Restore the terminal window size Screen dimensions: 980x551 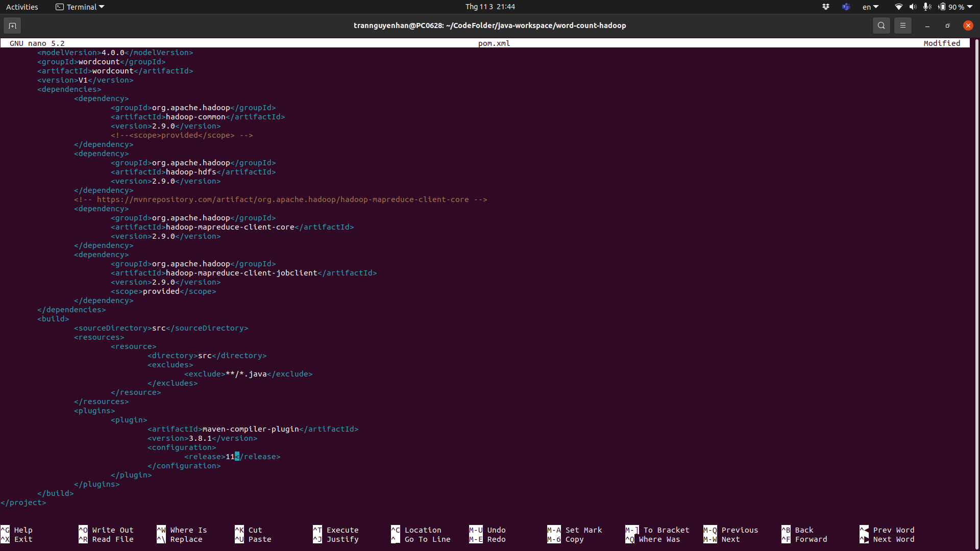(x=947, y=26)
